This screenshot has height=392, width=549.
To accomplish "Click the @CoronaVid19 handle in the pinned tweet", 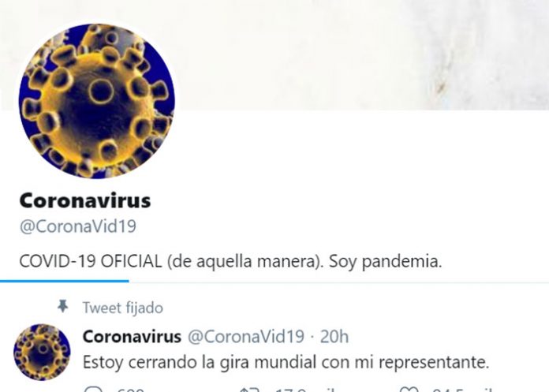I will [246, 337].
